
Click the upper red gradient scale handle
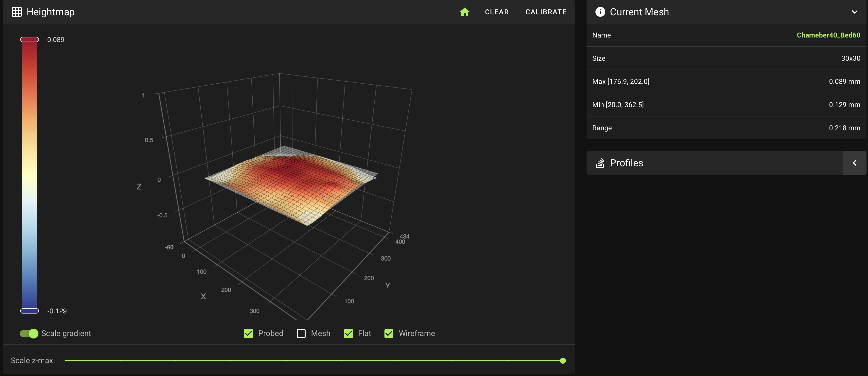point(30,40)
